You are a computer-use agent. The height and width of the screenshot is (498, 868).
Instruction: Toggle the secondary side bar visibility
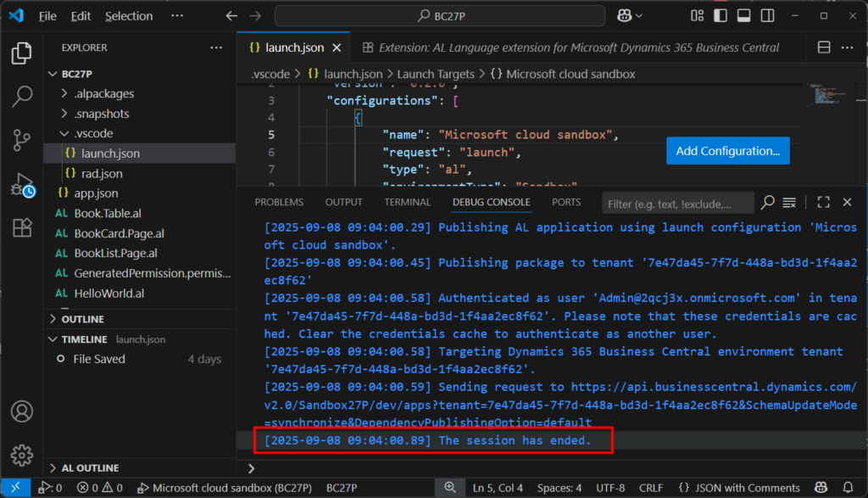[x=767, y=16]
